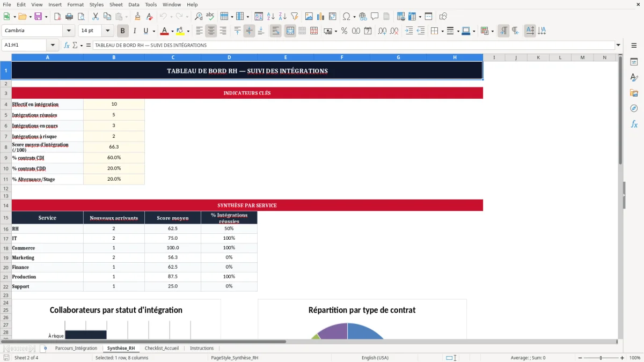This screenshot has width=644, height=362.
Task: Open background color dropdown arrow
Action: tap(188, 31)
